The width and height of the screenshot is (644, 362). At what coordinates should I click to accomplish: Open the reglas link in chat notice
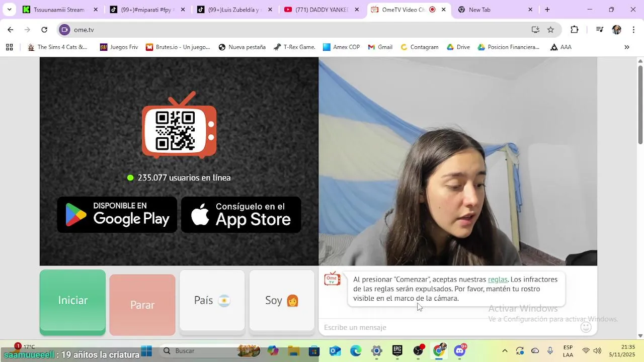coord(498,280)
